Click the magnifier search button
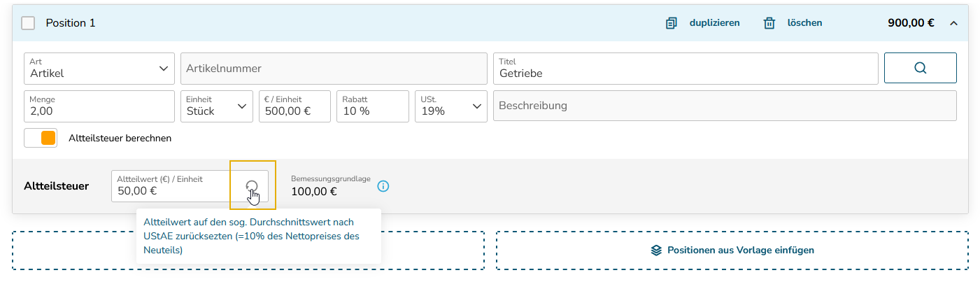The width and height of the screenshot is (980, 282). tap(921, 68)
